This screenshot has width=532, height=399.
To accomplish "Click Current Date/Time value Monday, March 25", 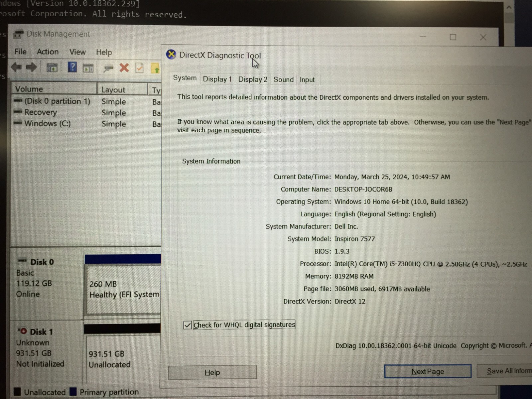I will pos(392,177).
